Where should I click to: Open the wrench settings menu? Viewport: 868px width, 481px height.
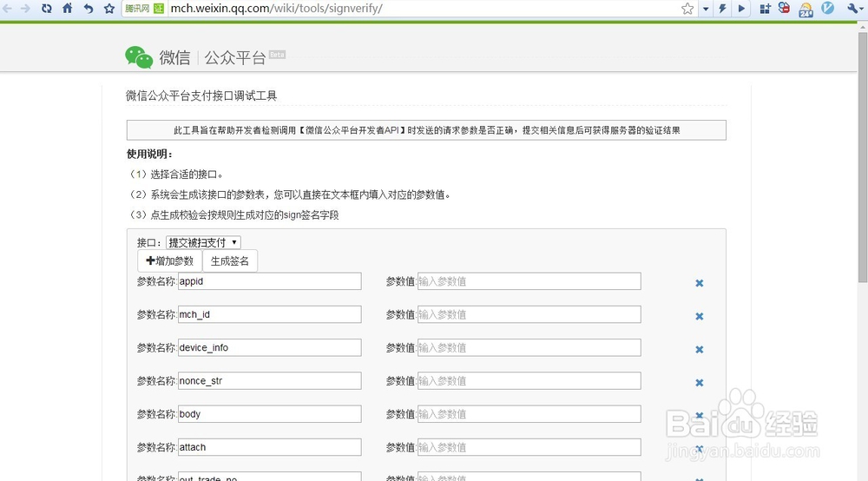[853, 9]
